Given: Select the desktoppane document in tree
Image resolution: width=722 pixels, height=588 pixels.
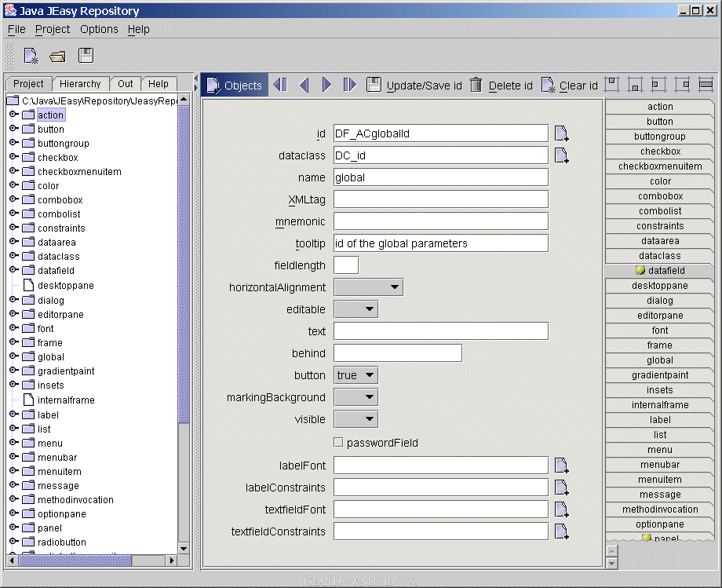Looking at the screenshot, I should click(59, 286).
